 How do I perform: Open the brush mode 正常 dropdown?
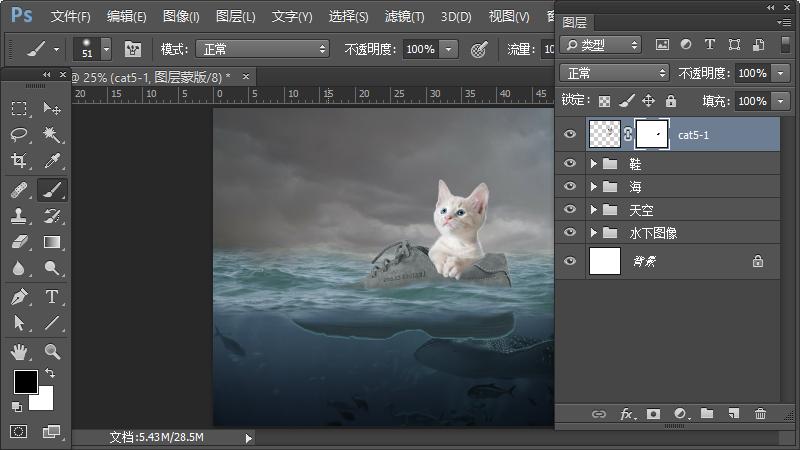[263, 49]
